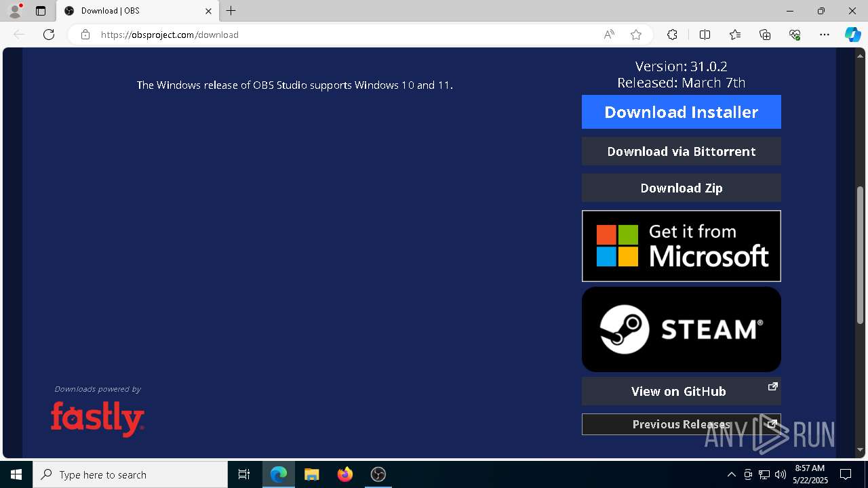Toggle Split screen view icon

click(705, 35)
